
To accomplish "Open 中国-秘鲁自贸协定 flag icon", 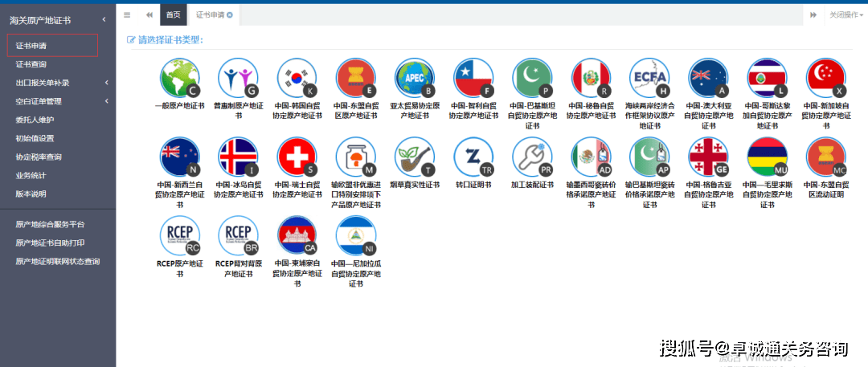I will (x=591, y=78).
